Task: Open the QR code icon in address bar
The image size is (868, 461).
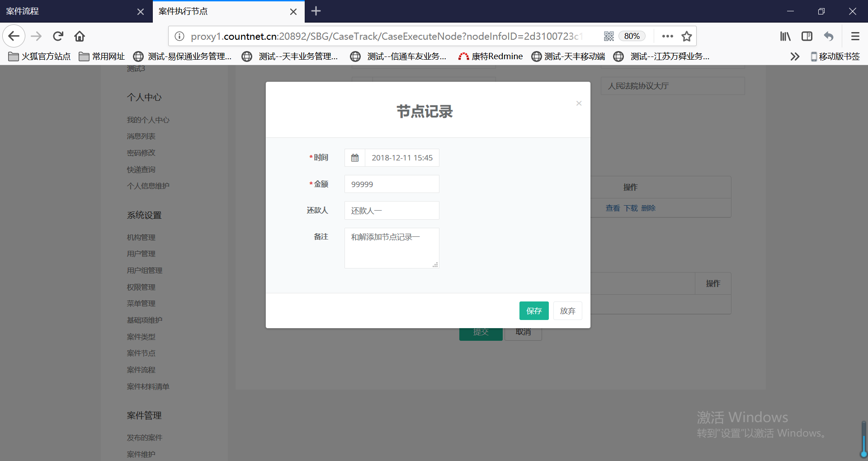Action: coord(609,36)
